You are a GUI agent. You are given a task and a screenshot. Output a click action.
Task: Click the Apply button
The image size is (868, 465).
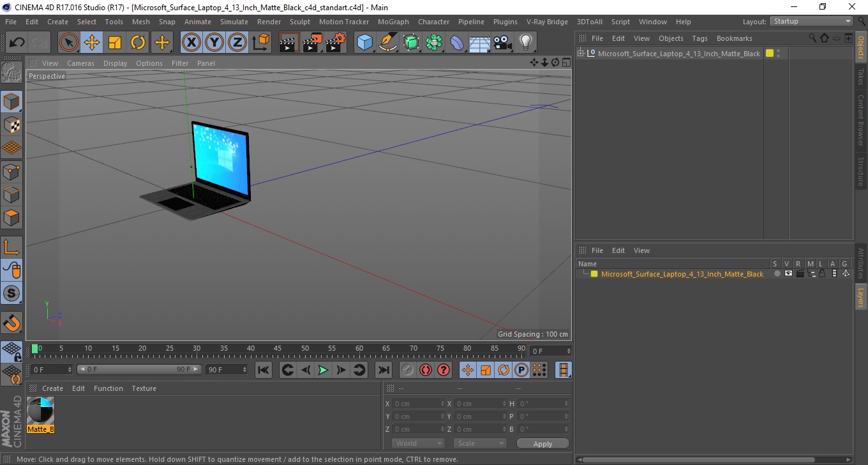542,443
